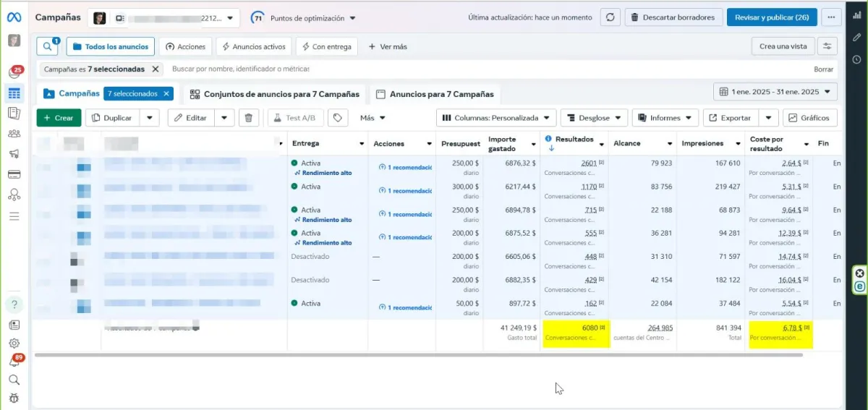Open Duplicar dropdown arrow
The width and height of the screenshot is (868, 410).
click(150, 118)
